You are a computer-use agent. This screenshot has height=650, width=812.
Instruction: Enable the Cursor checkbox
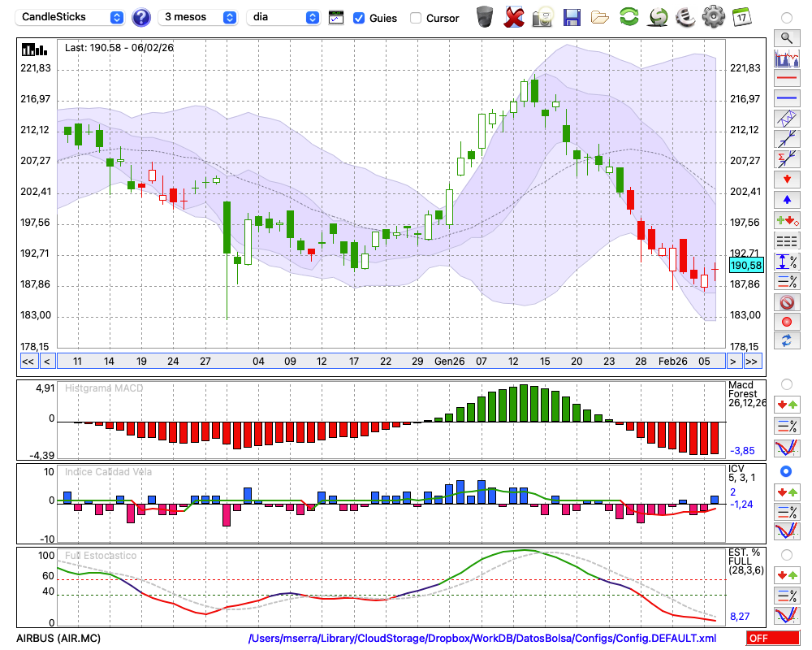(x=416, y=18)
